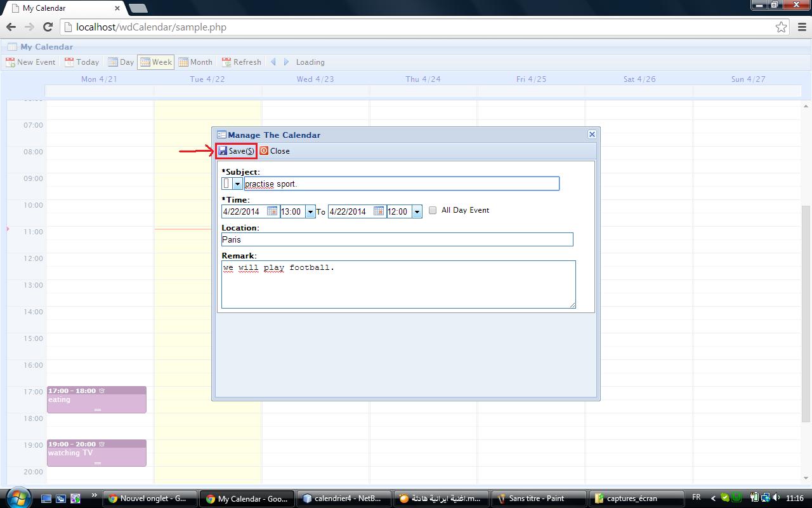Open the 'watching TV' event

point(96,453)
